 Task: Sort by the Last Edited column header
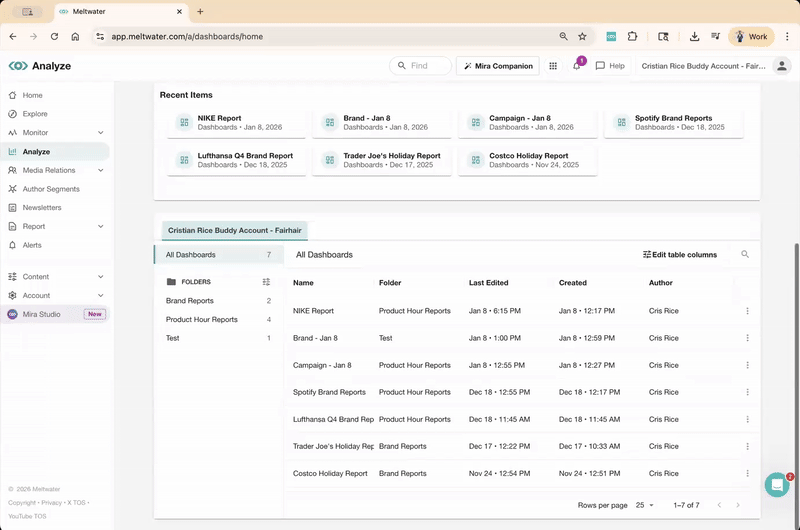(x=488, y=283)
